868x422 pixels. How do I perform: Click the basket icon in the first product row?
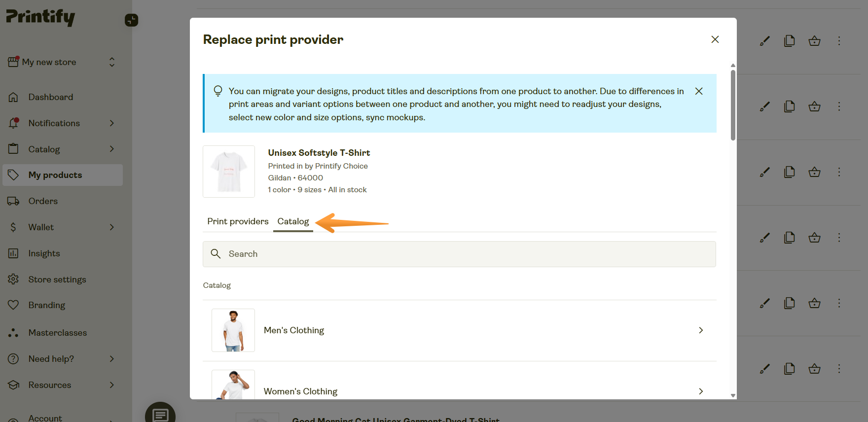click(815, 41)
